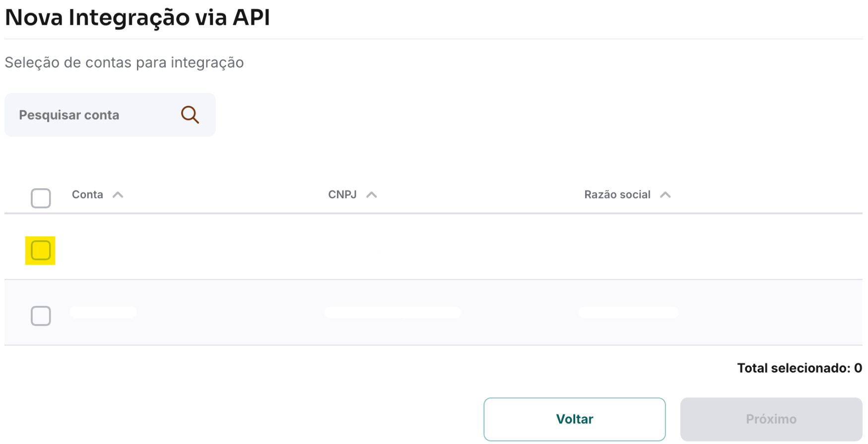Screen dimensions: 868x444
Task: Focus the "Pesquisar conta" search field
Action: coord(110,115)
